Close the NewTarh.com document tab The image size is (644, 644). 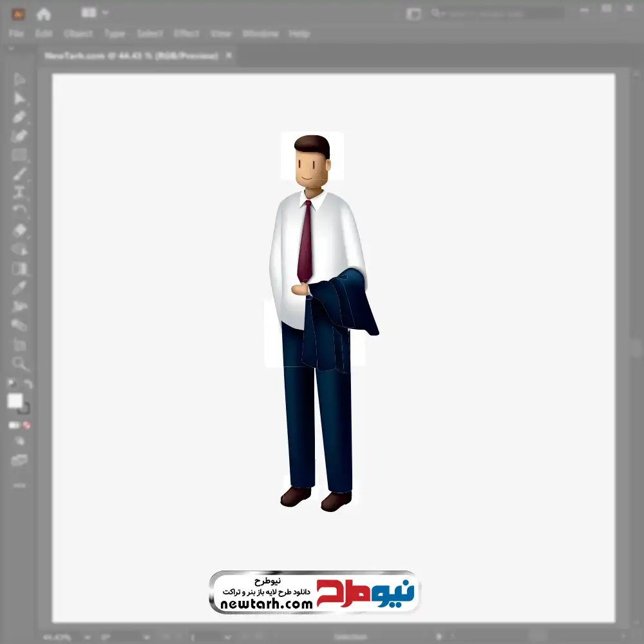pos(229,55)
